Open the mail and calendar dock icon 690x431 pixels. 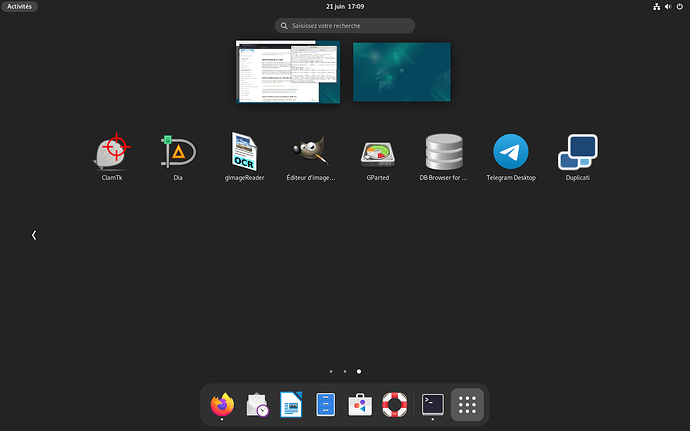(257, 405)
